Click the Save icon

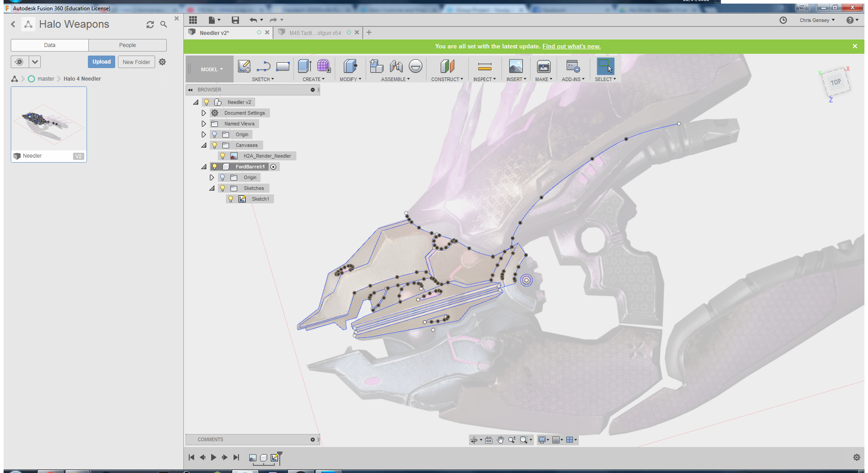click(235, 20)
